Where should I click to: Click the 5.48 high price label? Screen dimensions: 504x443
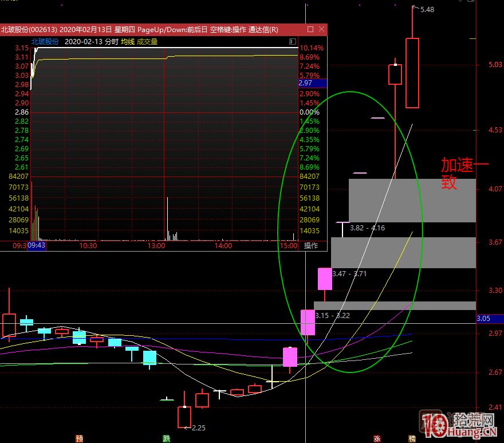pyautogui.click(x=427, y=10)
